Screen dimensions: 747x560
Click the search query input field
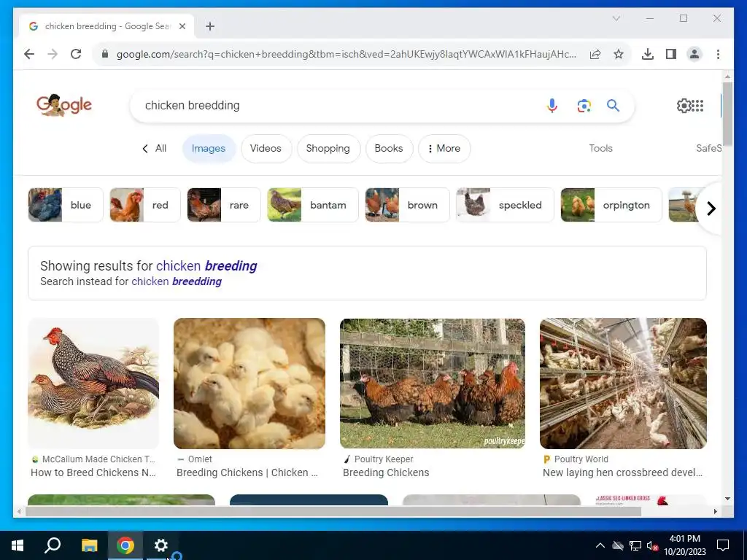338,105
